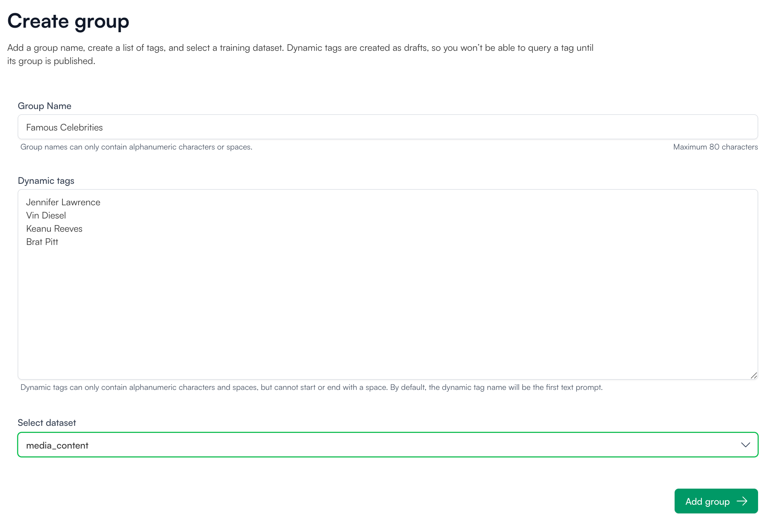This screenshot has height=532, width=775.
Task: Click empty area in Dynamic tags textarea
Action: pos(387,310)
